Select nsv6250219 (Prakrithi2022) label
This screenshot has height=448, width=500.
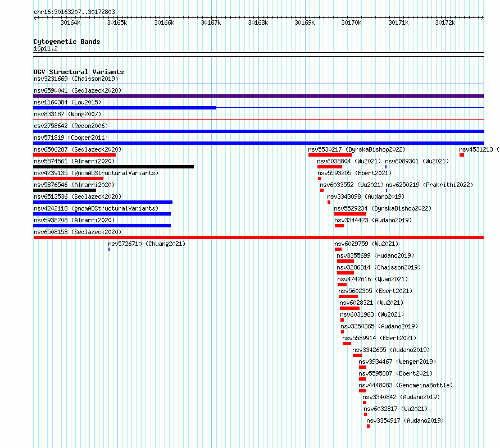click(x=429, y=185)
